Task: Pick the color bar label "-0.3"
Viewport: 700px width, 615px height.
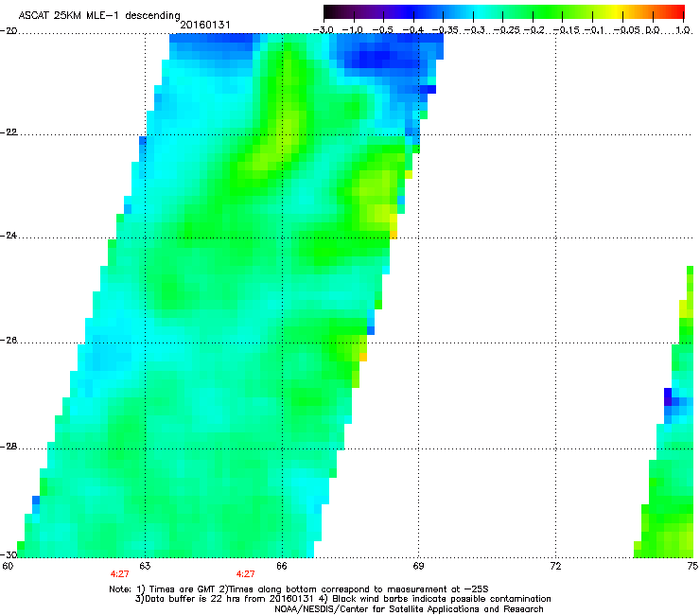Action: (x=474, y=30)
